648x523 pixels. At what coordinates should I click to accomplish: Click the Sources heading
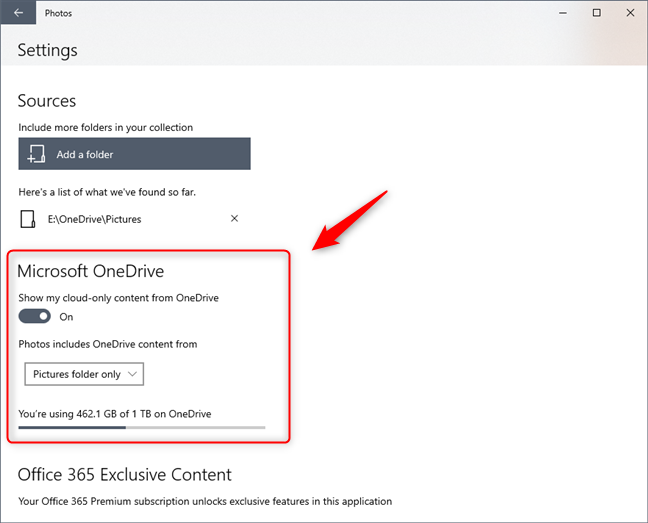pyautogui.click(x=47, y=101)
